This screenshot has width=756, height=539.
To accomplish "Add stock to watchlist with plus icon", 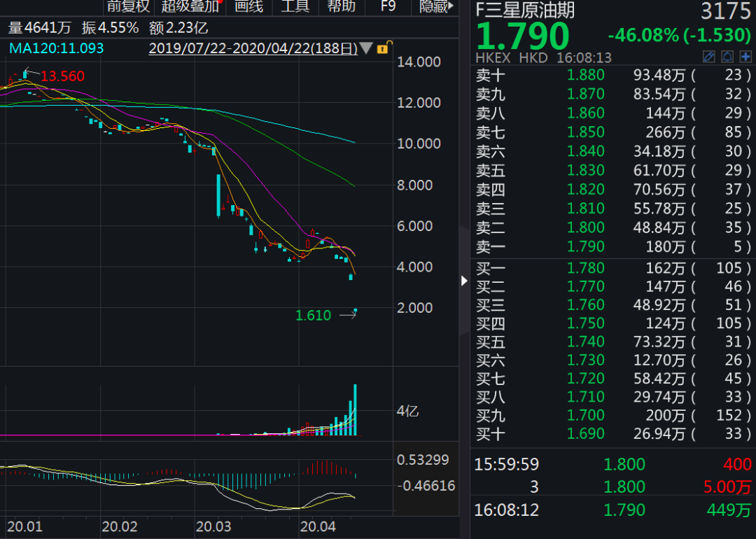I will point(745,57).
